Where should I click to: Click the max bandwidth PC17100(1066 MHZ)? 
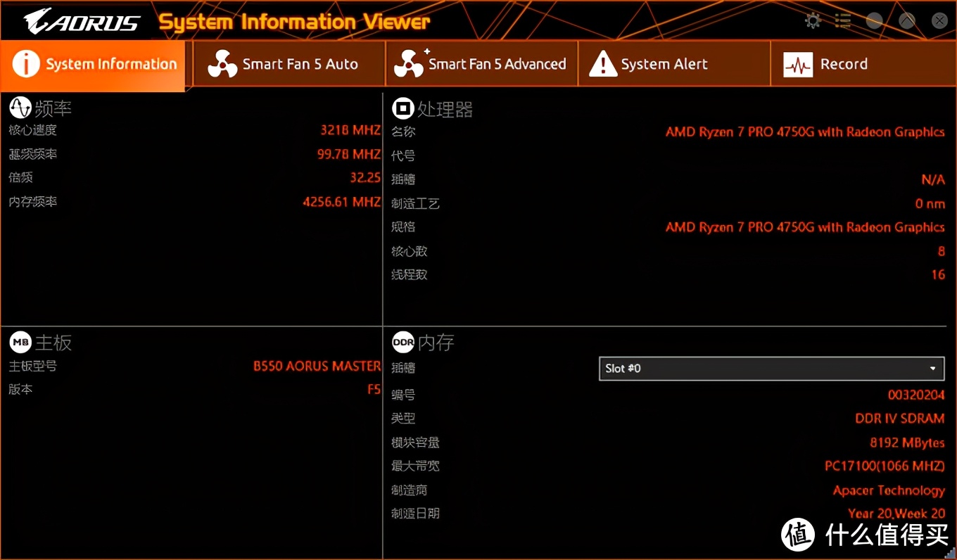coord(885,466)
